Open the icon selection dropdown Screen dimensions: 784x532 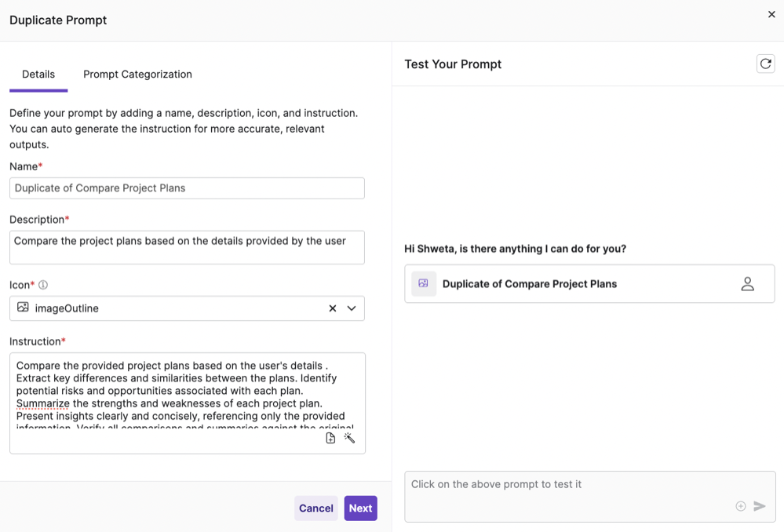pos(351,308)
